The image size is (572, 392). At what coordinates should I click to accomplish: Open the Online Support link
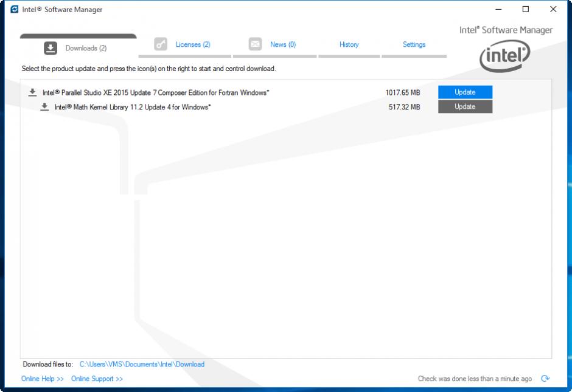pos(97,379)
